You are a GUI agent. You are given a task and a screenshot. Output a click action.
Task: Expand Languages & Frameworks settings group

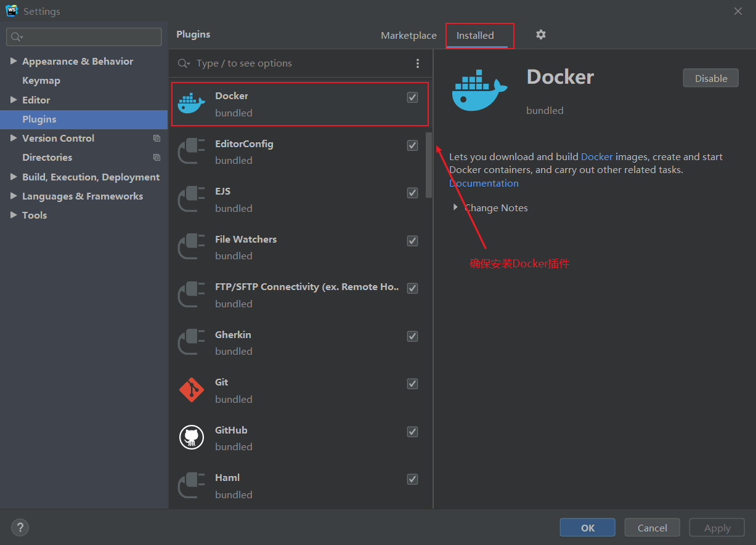(14, 196)
